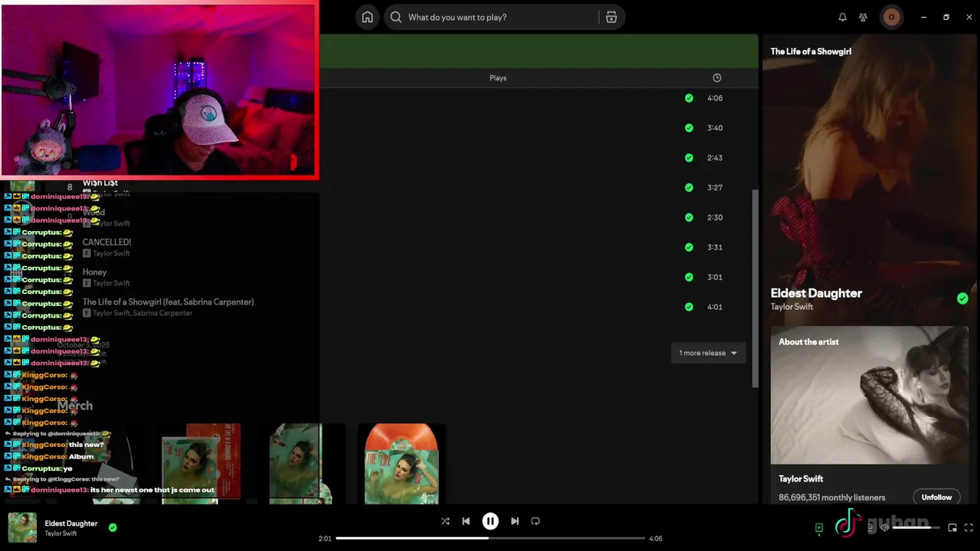Open Taylor Swift link under the CANCELLED! track
The image size is (980, 551).
[x=111, y=253]
